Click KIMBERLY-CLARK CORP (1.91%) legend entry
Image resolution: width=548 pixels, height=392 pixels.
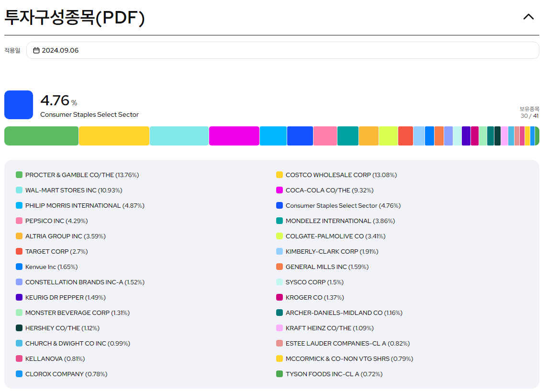[327, 252]
